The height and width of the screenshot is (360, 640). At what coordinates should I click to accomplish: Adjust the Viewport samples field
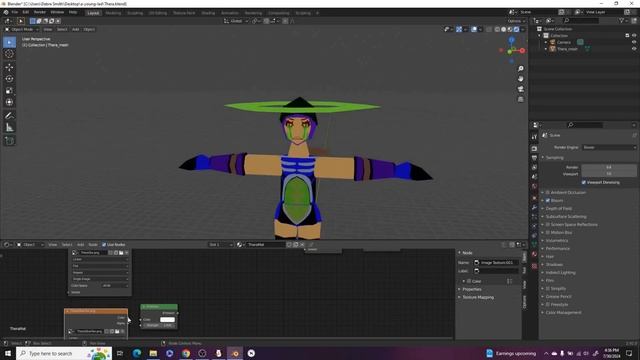609,174
